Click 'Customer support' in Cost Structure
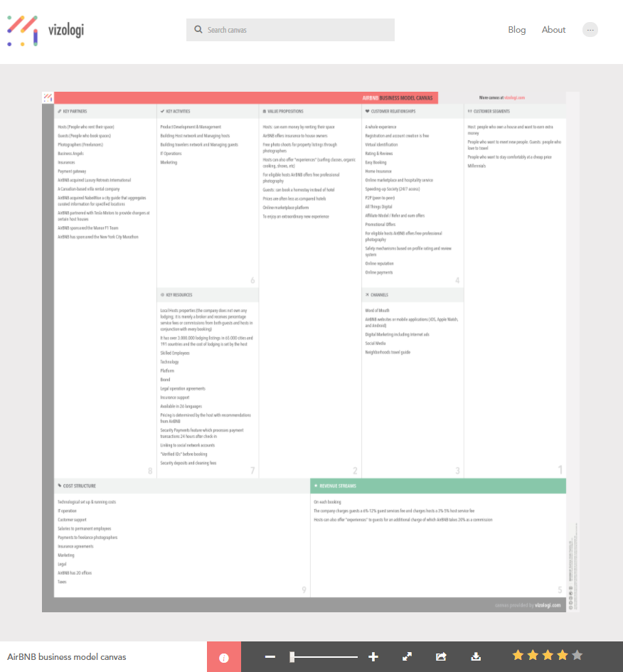 tap(72, 520)
